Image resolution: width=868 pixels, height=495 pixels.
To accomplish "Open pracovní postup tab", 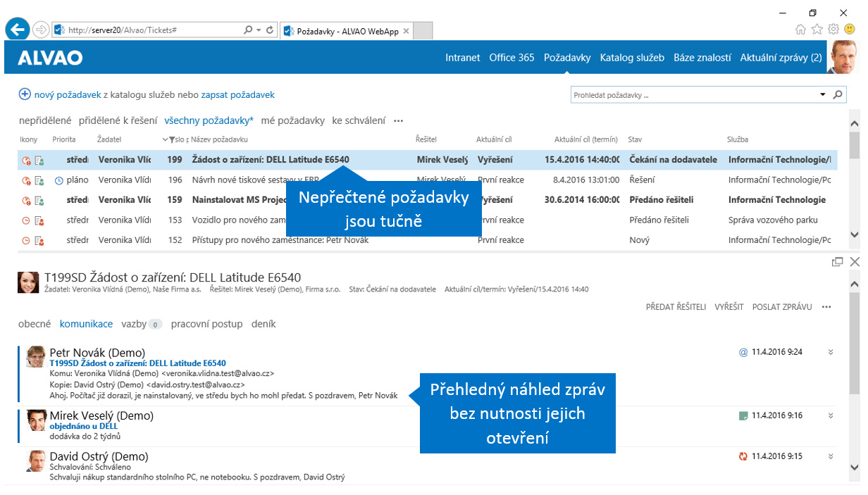I will 206,324.
